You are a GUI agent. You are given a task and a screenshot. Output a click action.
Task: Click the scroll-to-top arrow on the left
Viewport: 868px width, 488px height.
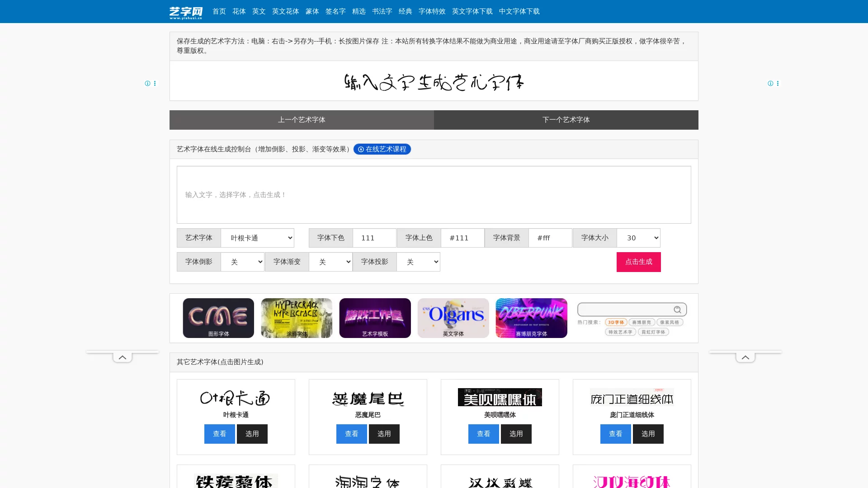click(122, 357)
